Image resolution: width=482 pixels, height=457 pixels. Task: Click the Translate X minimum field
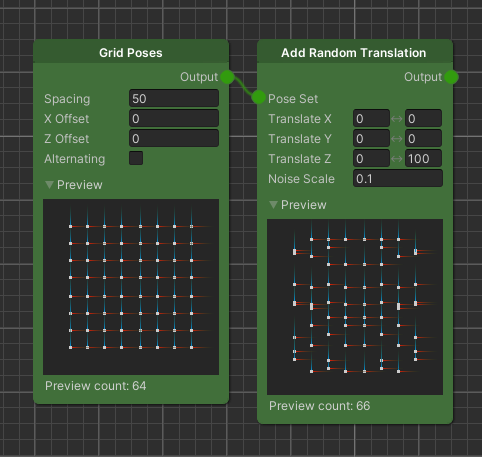point(371,118)
